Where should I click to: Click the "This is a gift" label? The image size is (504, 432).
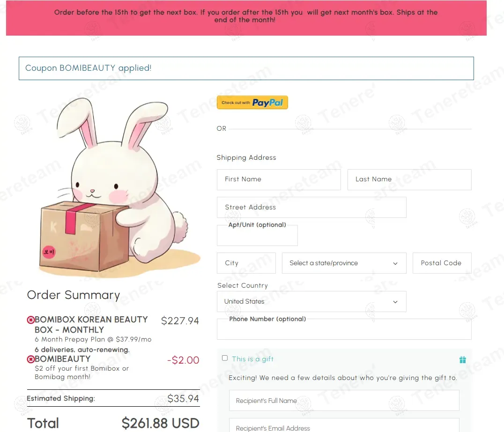click(252, 359)
